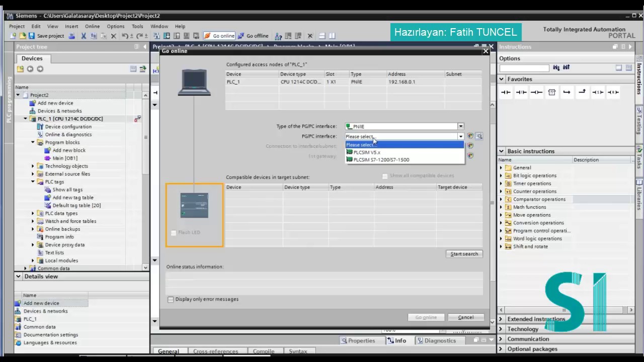644x362 pixels.
Task: Insert a normally open contact from Favorites
Action: 506,92
